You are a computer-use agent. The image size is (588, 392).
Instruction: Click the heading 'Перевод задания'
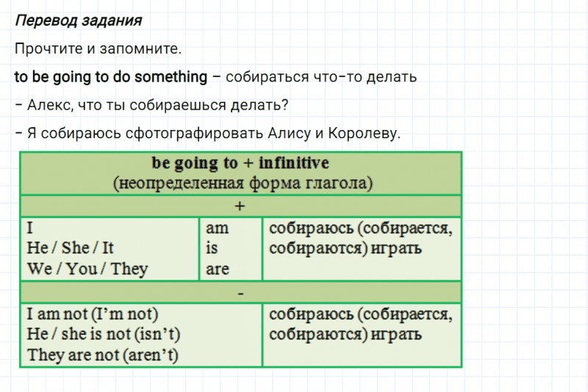78,20
